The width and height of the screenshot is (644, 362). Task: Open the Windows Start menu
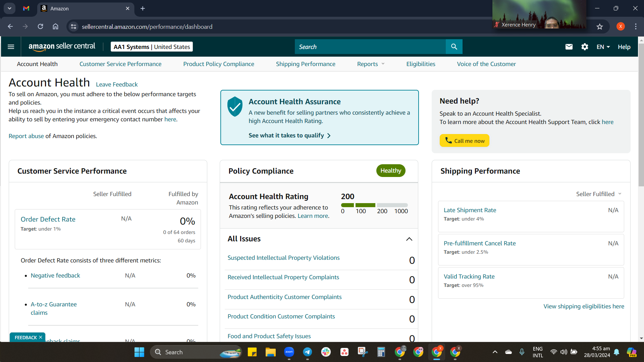point(139,352)
